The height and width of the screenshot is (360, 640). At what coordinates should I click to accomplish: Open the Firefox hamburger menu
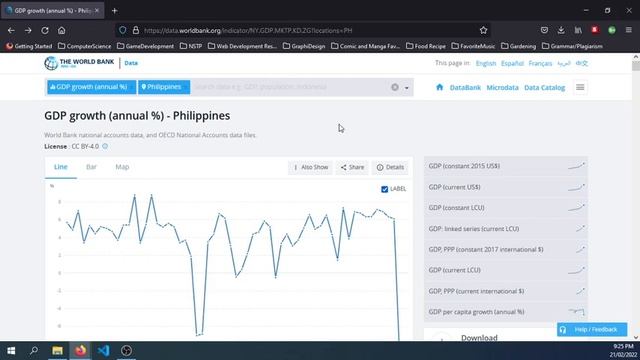tap(629, 30)
